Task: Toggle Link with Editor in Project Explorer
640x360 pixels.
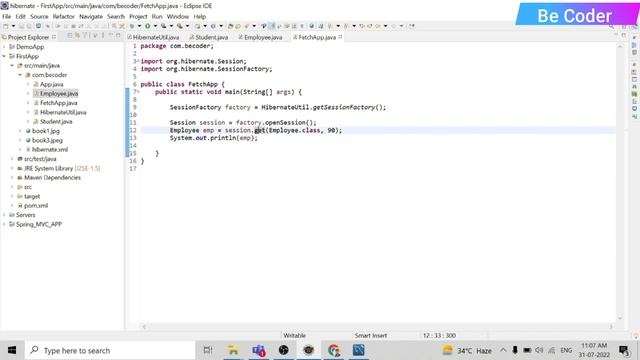Action: [77, 36]
